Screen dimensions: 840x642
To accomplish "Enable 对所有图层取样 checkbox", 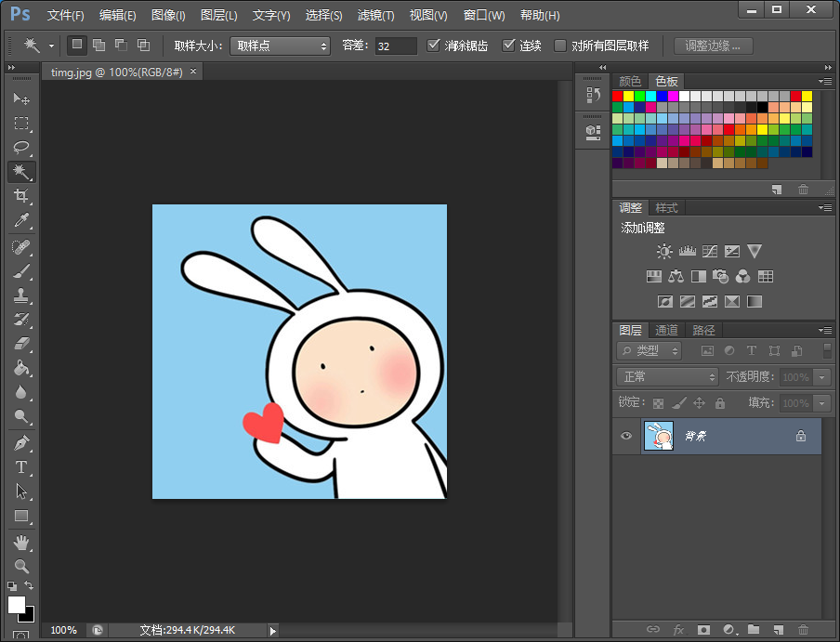I will pos(560,46).
